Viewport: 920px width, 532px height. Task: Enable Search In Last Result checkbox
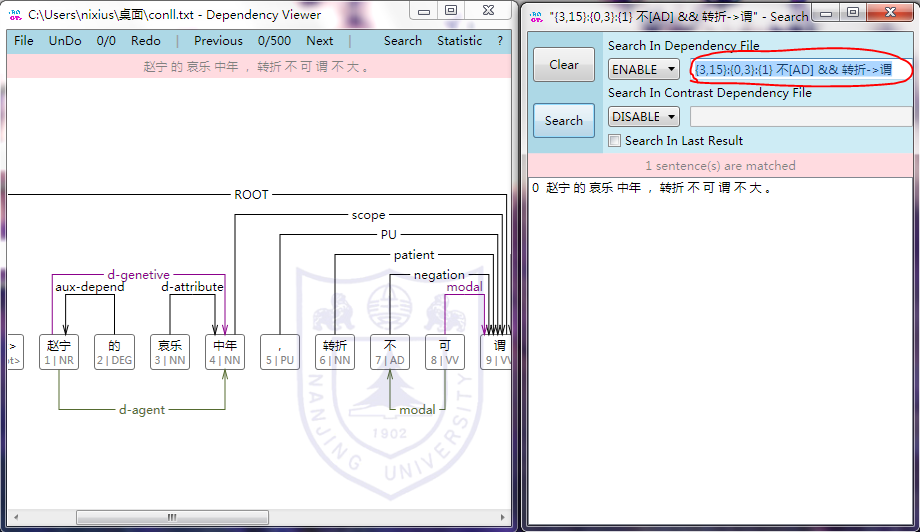(615, 141)
